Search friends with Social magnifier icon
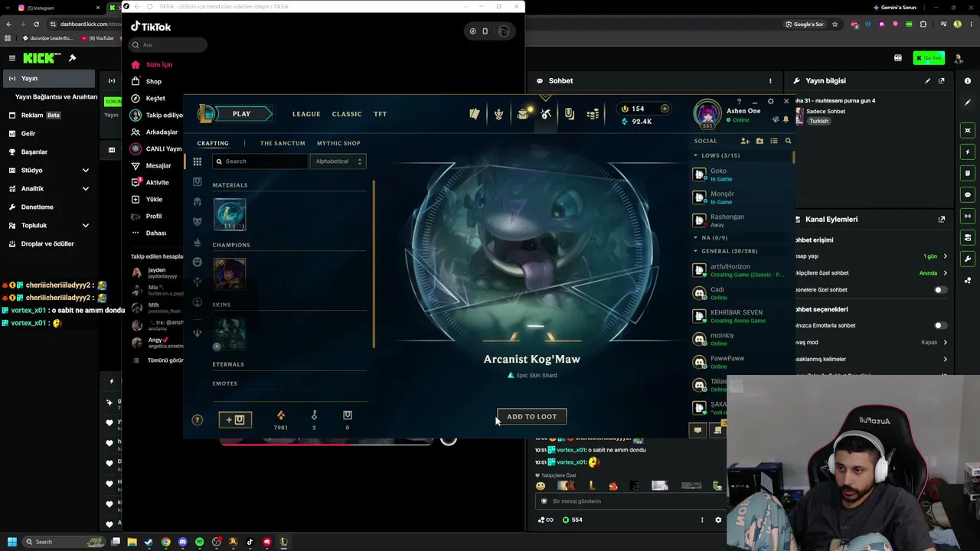980x551 pixels. point(788,141)
